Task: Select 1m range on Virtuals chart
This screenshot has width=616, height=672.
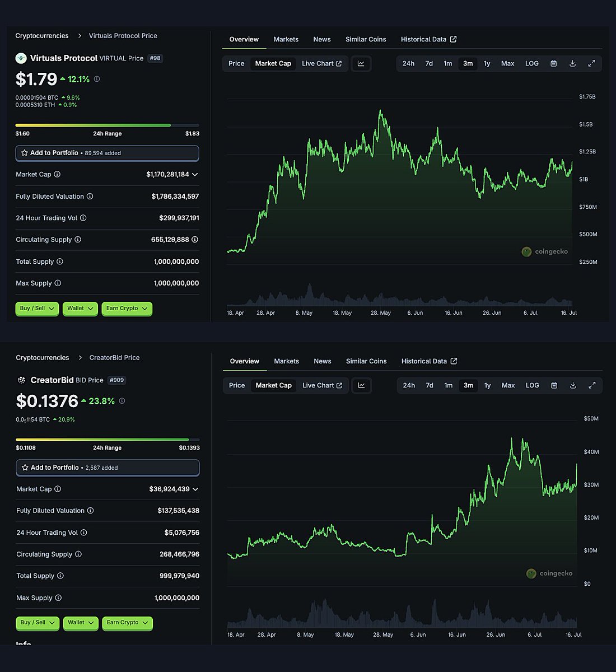Action: tap(448, 63)
